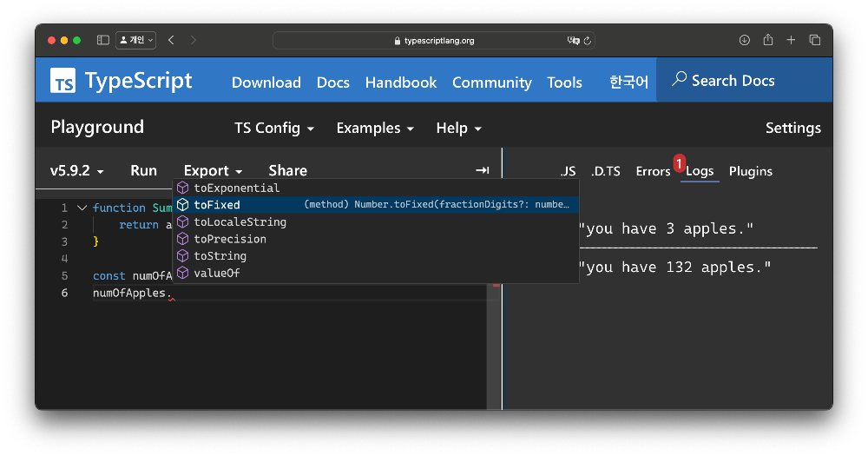Reload the page with the refresh icon
868x456 pixels.
coord(588,41)
